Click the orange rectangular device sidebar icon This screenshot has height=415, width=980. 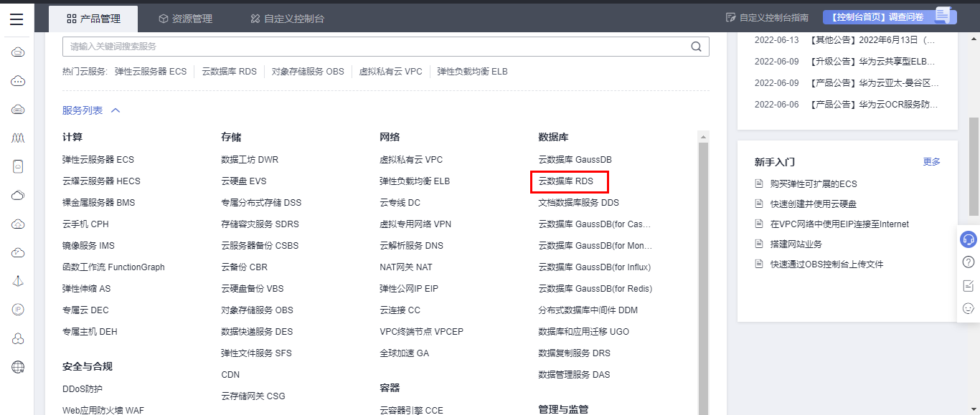pyautogui.click(x=19, y=166)
